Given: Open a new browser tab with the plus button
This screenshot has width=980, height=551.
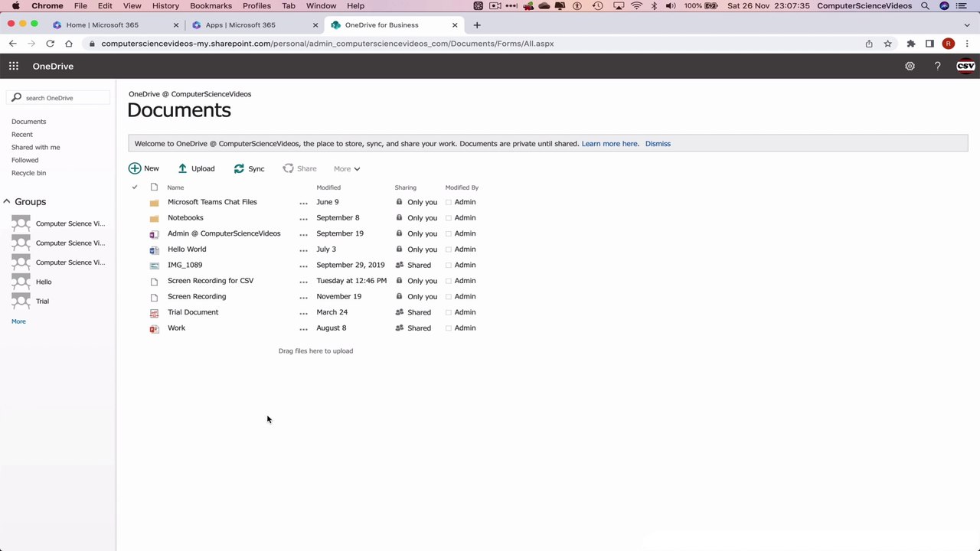Looking at the screenshot, I should [477, 25].
